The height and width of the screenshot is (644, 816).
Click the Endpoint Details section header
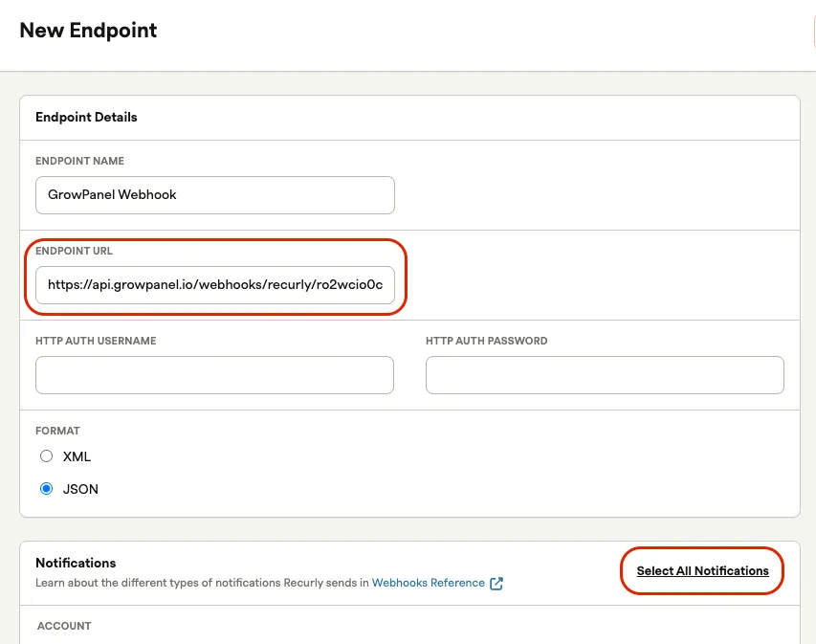pyautogui.click(x=86, y=117)
